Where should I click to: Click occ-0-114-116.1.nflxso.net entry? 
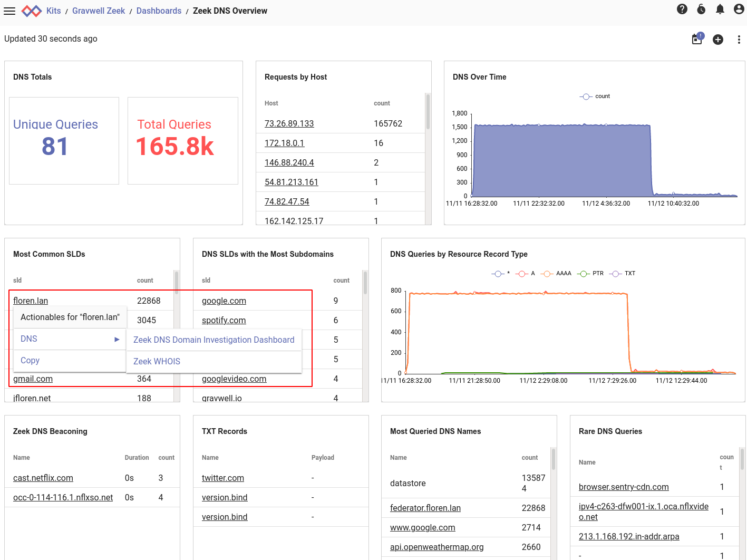(x=63, y=497)
